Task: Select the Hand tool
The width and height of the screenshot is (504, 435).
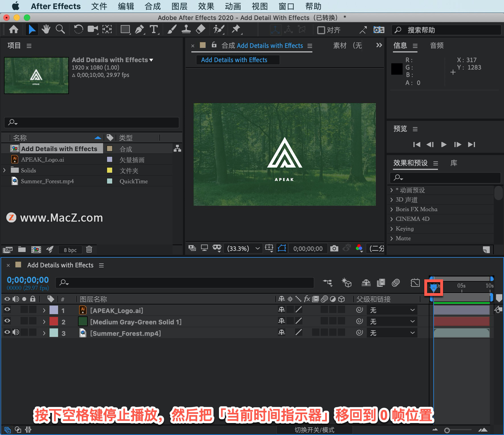Action: (46, 29)
